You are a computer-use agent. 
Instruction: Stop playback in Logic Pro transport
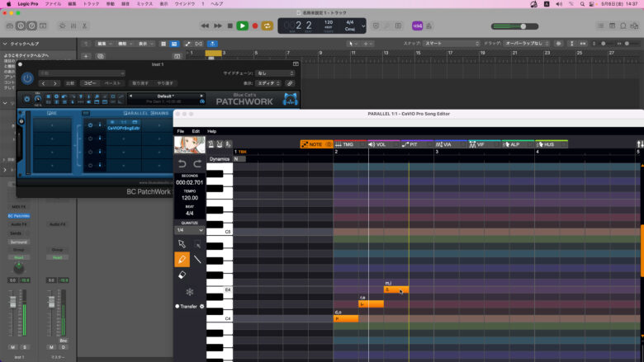pos(230,26)
